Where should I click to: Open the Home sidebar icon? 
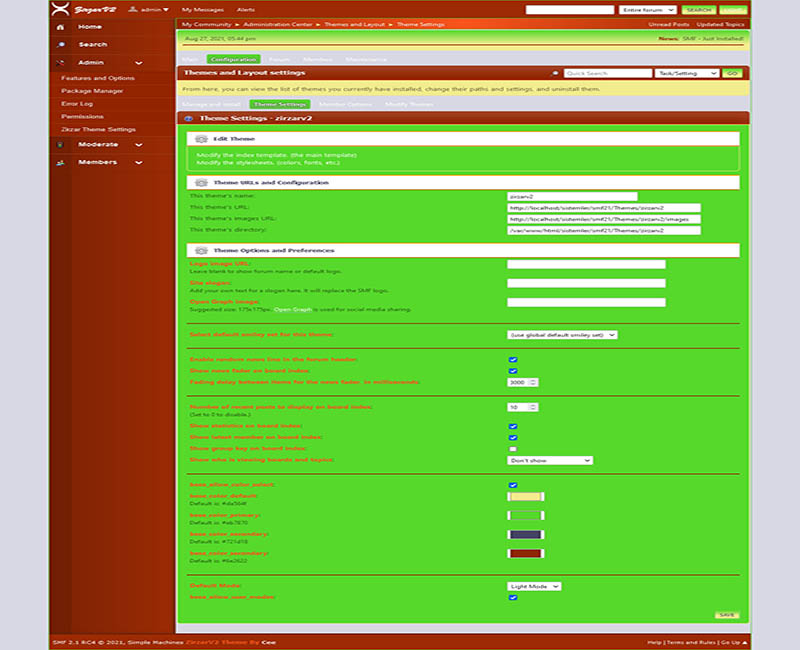[61, 27]
